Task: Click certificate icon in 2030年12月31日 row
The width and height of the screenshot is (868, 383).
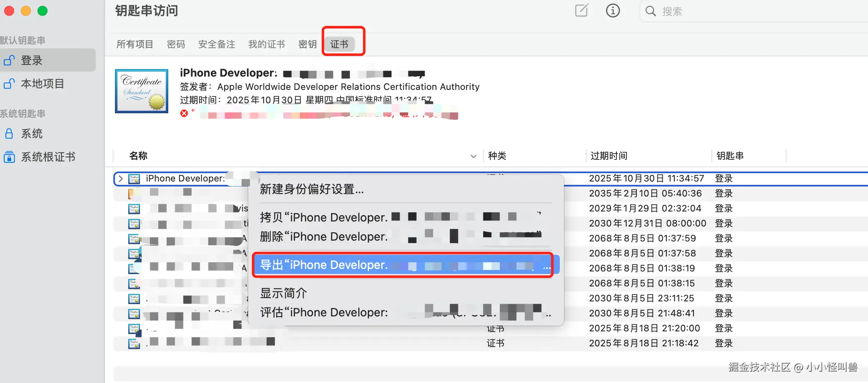Action: tap(134, 224)
